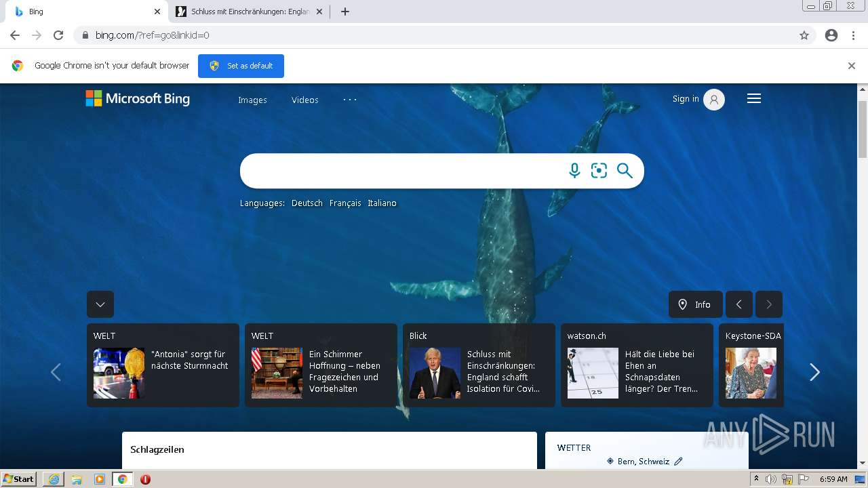Click Set as default button
Image resolution: width=868 pixels, height=488 pixels.
(x=241, y=66)
